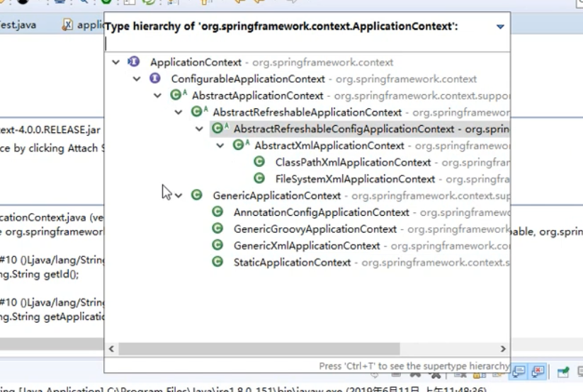Collapse the ConfigurableApplicationContext node
Image resolution: width=583 pixels, height=392 pixels.
[x=137, y=79]
